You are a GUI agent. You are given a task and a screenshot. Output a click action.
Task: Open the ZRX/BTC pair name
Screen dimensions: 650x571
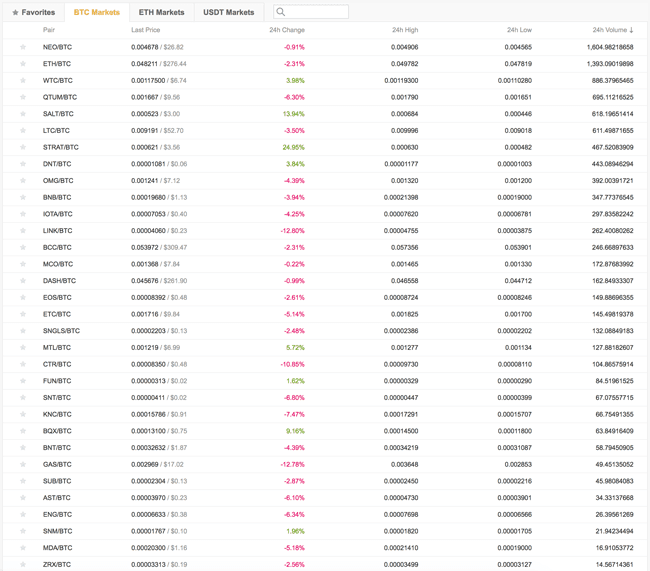[x=57, y=564]
